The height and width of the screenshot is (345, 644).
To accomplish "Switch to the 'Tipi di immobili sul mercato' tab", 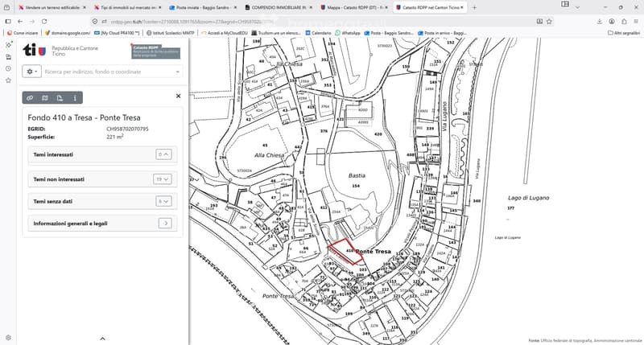I will point(125,7).
